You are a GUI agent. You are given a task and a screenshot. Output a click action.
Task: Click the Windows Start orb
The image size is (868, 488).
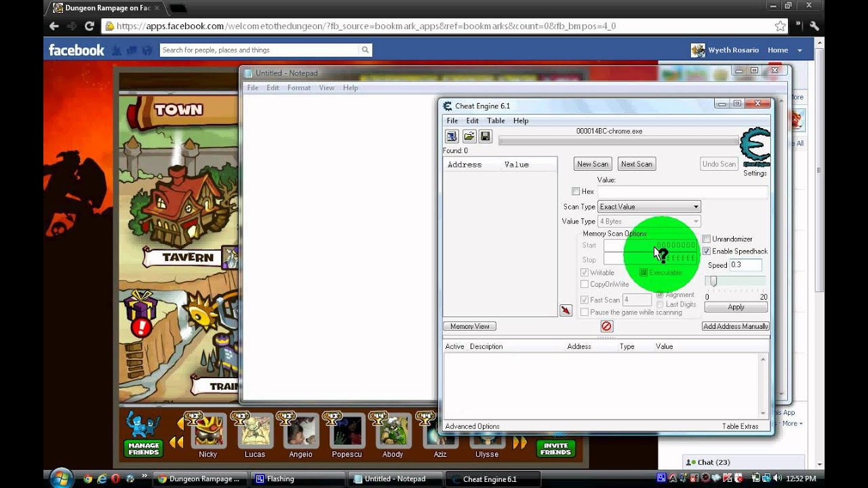pyautogui.click(x=62, y=478)
